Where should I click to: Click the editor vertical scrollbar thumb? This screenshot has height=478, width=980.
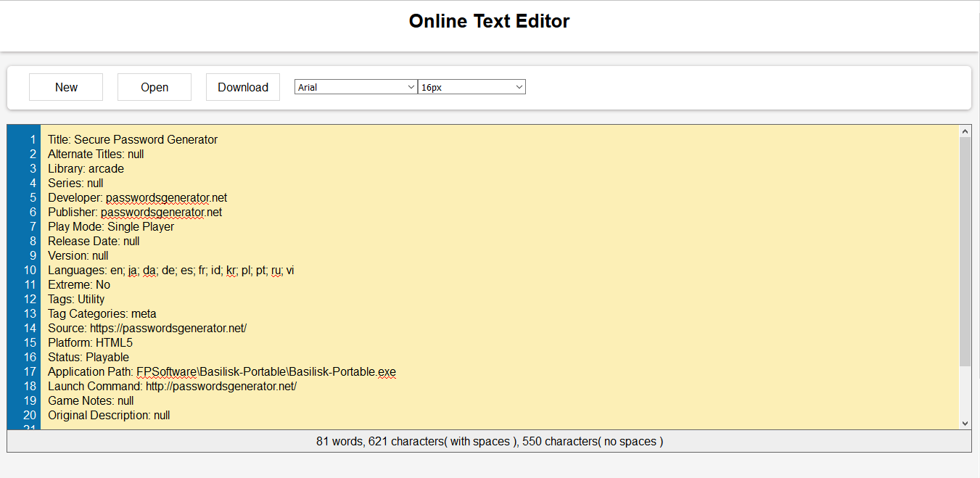(x=965, y=251)
